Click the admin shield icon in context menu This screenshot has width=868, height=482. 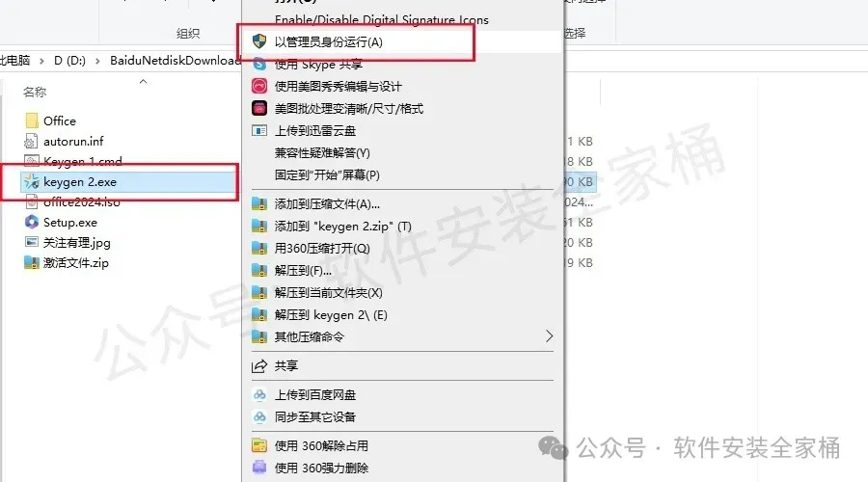coord(259,41)
